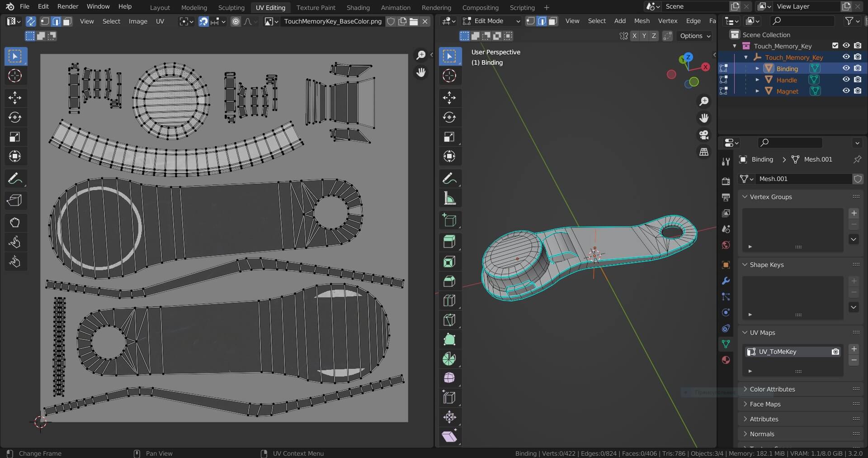
Task: Select the Grab sculpt tool in UV editor
Action: coord(15,222)
